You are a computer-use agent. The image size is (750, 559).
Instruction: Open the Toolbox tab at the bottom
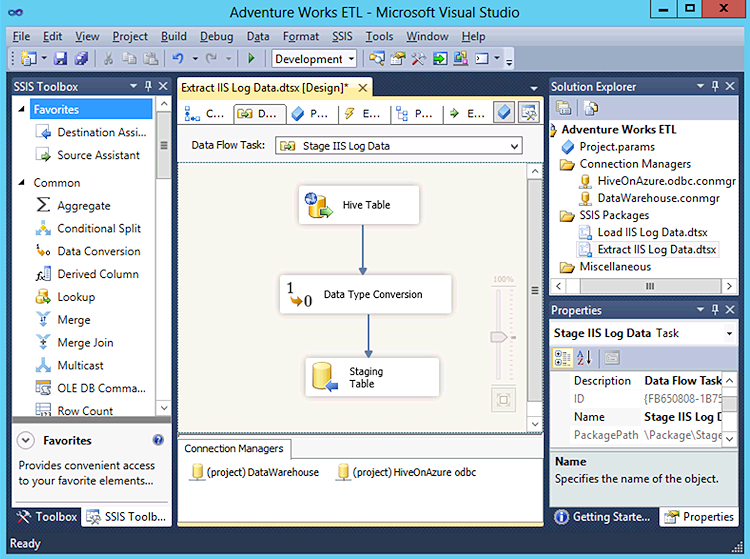[47, 517]
